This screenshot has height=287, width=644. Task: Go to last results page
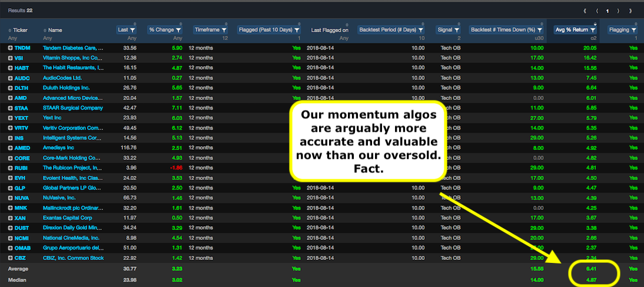630,11
